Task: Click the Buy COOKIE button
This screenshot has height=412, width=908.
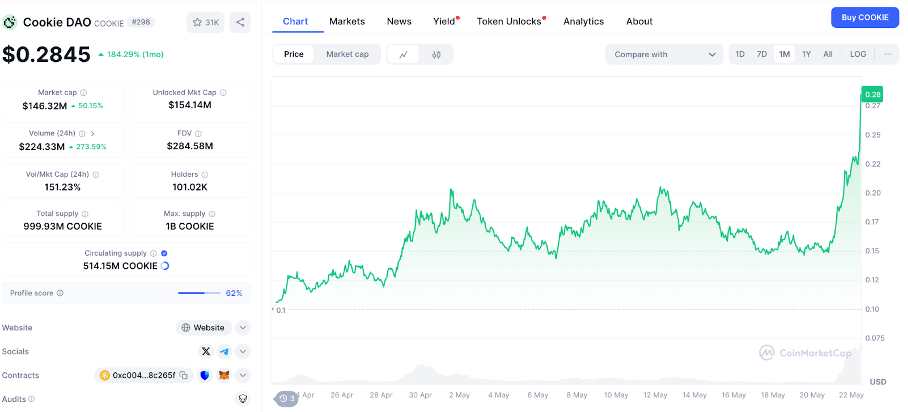Action: [x=864, y=17]
